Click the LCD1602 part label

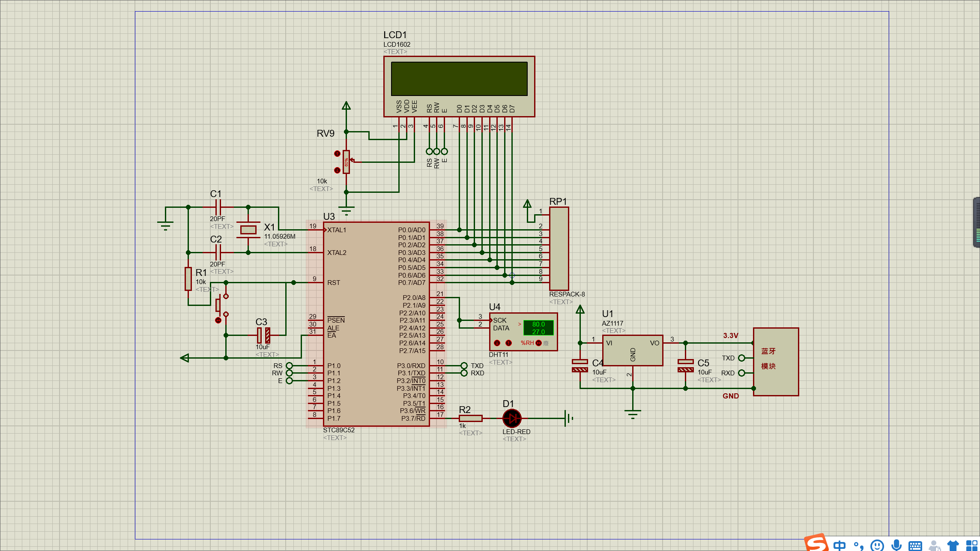tap(397, 44)
